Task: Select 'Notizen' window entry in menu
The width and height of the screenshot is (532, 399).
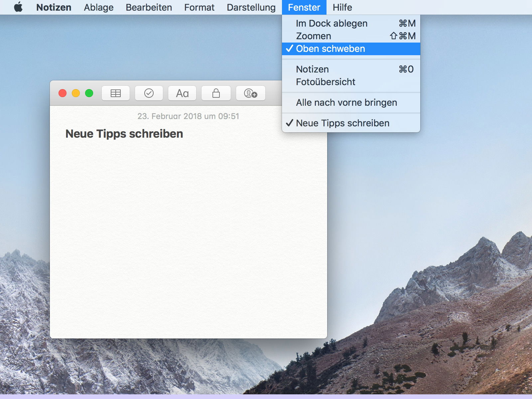Action: click(351, 69)
